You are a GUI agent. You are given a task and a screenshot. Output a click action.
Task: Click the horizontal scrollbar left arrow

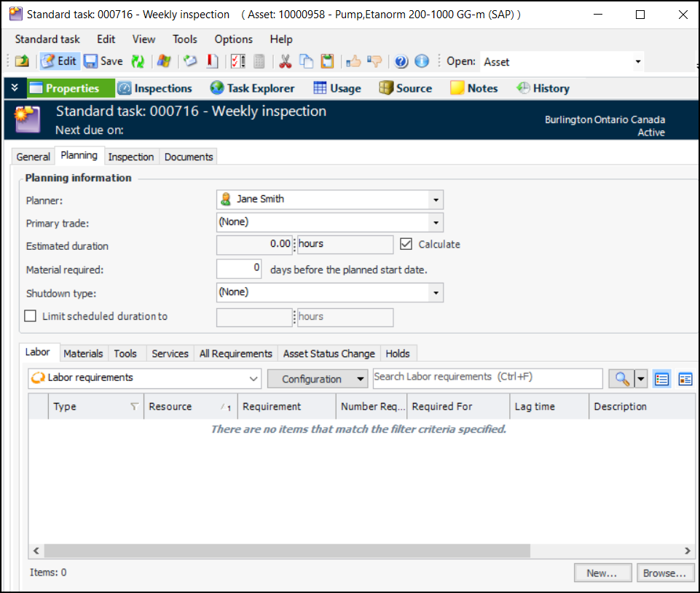[x=36, y=551]
